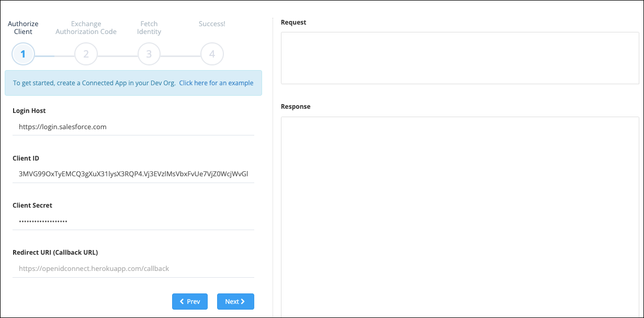Click the Next button
Viewport: 644px width, 318px height.
point(235,301)
